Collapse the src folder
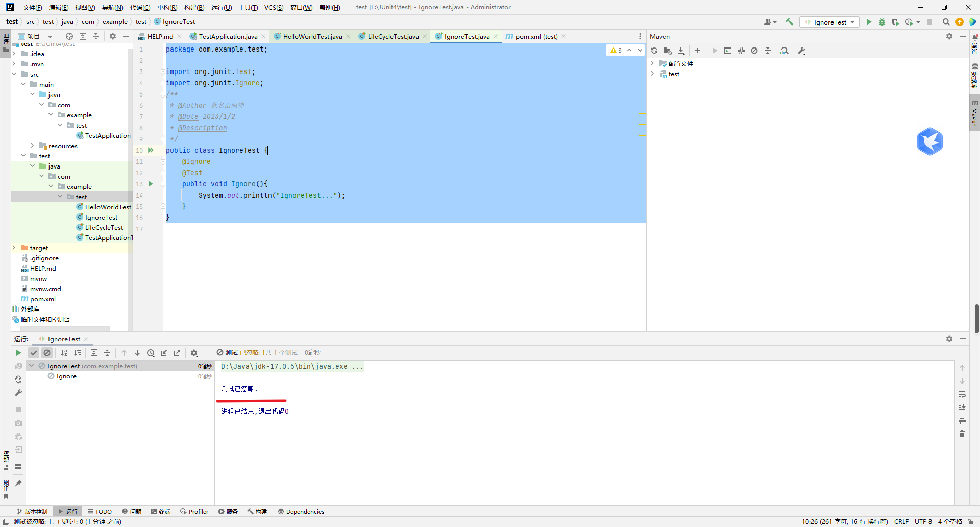 [14, 74]
